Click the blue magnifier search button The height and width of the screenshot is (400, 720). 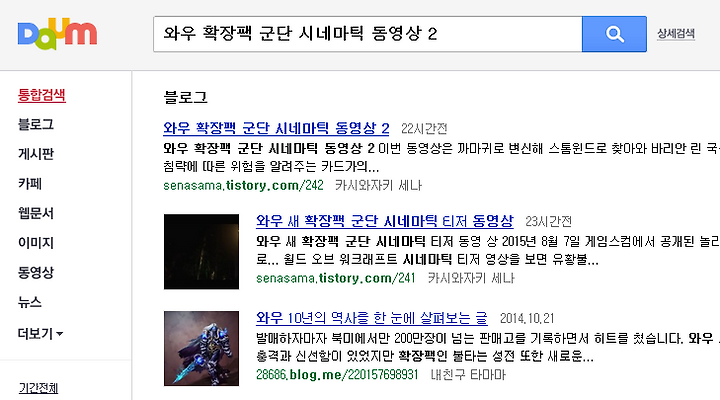pyautogui.click(x=614, y=34)
